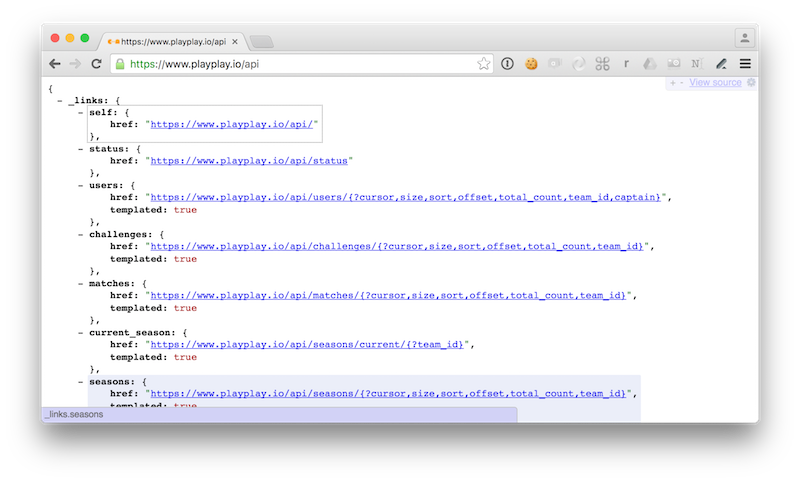Open the Chrome profile person button
The image size is (800, 482).
pyautogui.click(x=745, y=38)
